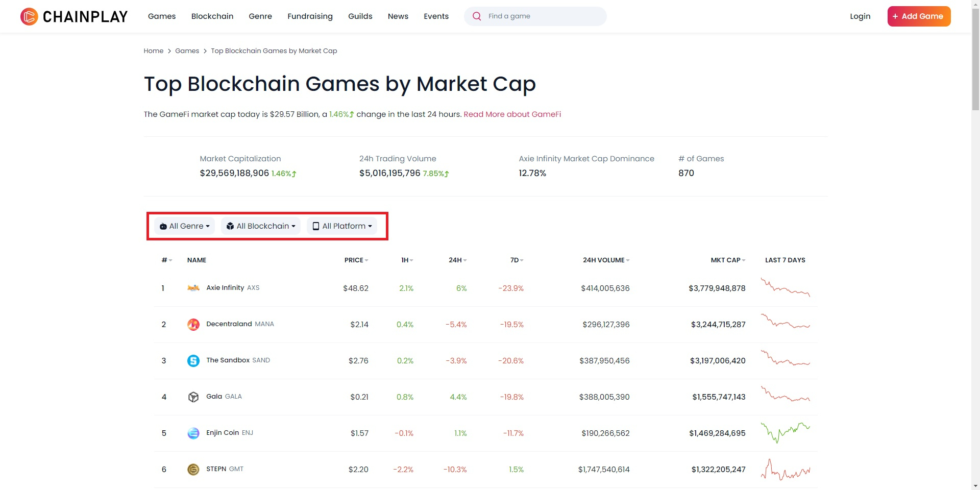Focus the Find a game search field

tap(535, 16)
